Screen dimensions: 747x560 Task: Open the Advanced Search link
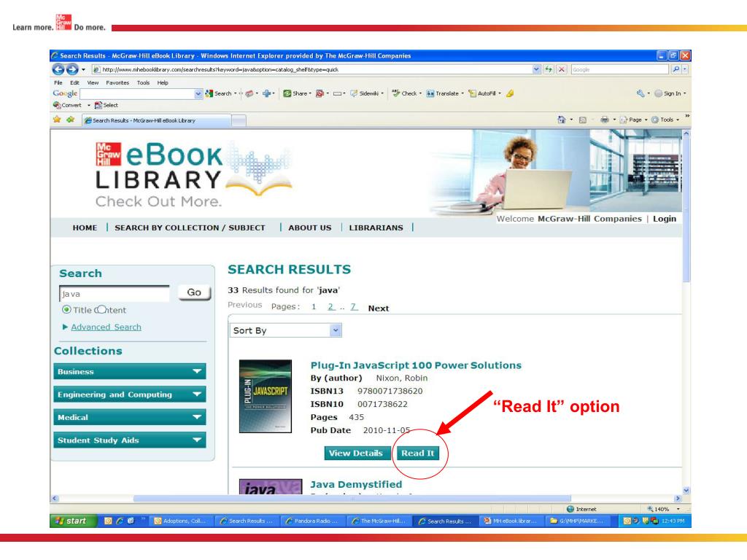click(x=106, y=327)
